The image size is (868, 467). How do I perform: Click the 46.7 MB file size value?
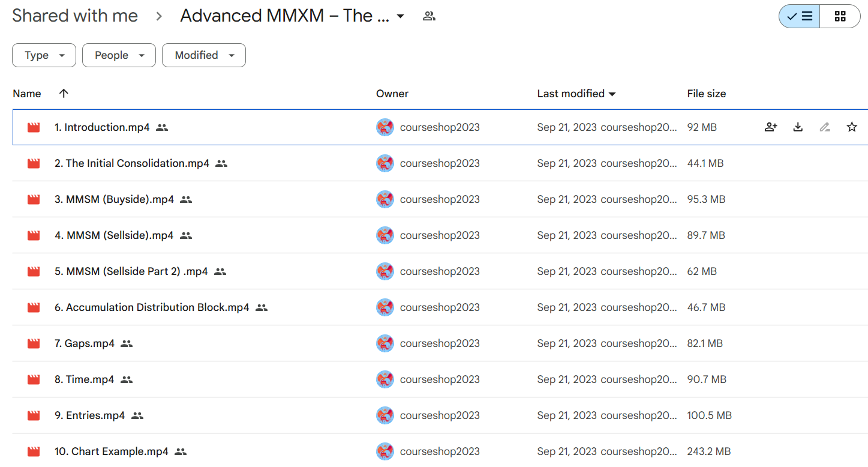click(x=706, y=307)
